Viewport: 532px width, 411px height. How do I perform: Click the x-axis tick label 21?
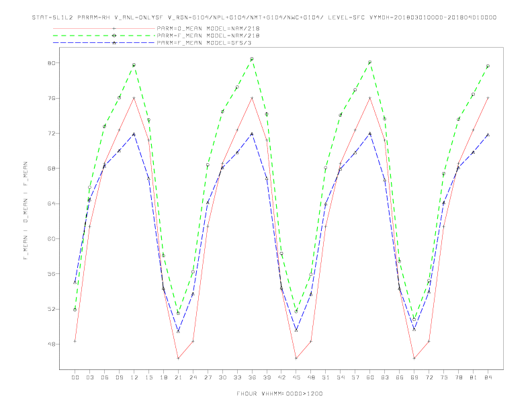[178, 377]
